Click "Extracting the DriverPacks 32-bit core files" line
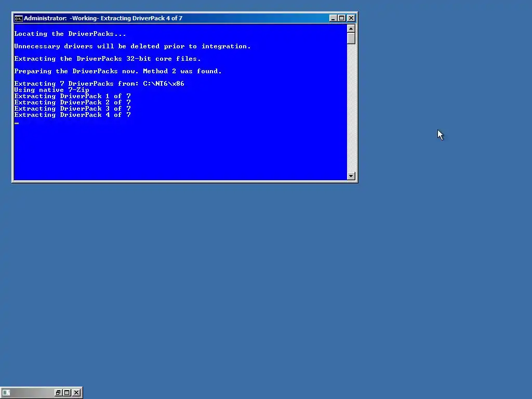The width and height of the screenshot is (532, 399). coord(108,59)
